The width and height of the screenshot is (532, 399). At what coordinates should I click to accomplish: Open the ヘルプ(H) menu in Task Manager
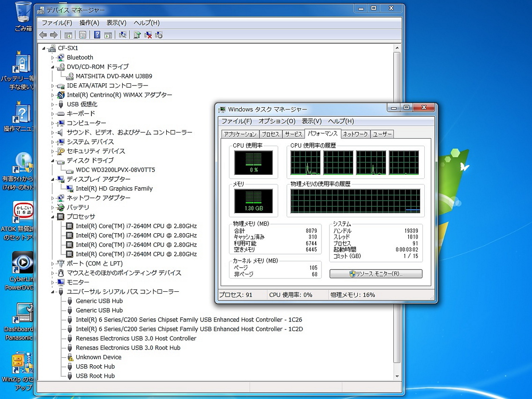tap(341, 121)
